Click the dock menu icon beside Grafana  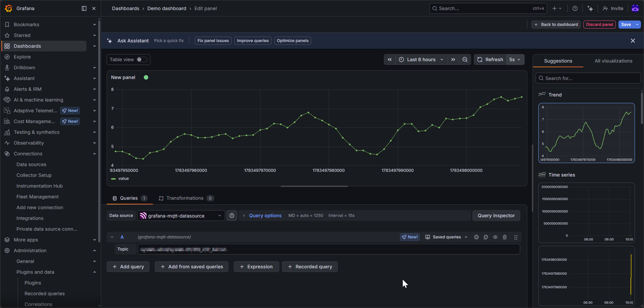(x=84, y=8)
